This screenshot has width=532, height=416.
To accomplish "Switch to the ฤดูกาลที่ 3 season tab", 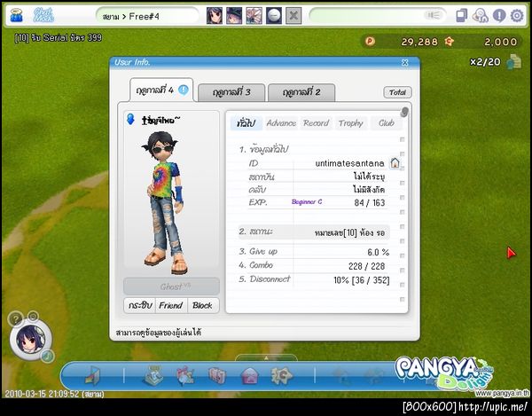I will (231, 92).
